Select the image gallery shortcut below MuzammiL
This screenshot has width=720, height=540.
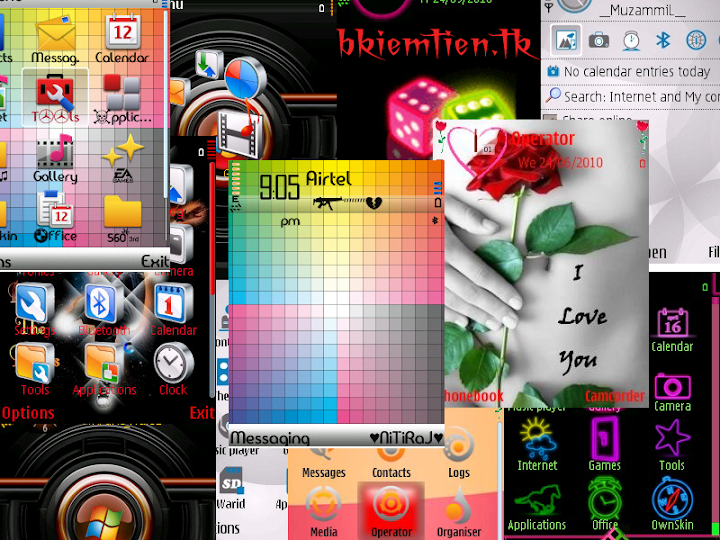[x=566, y=40]
